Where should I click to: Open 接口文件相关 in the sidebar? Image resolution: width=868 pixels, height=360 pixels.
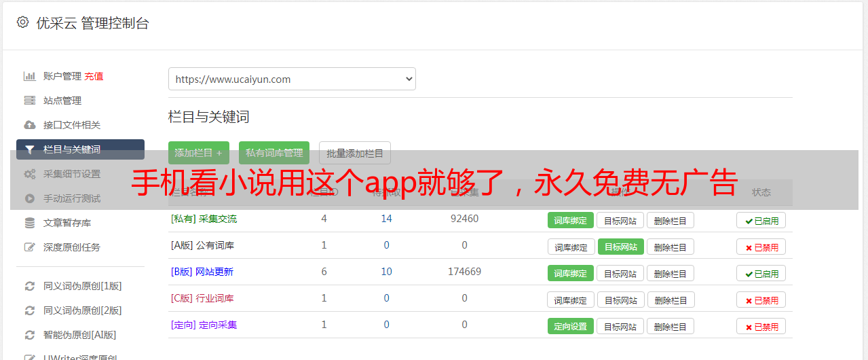[x=71, y=125]
